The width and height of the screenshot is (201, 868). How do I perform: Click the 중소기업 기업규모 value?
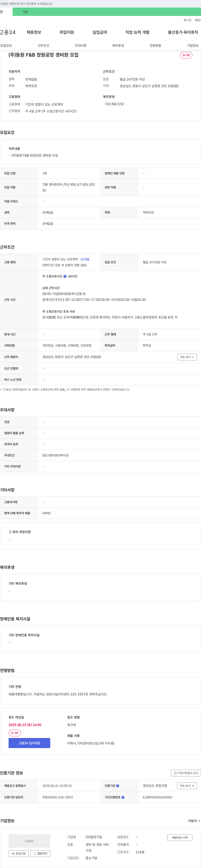tap(91, 858)
